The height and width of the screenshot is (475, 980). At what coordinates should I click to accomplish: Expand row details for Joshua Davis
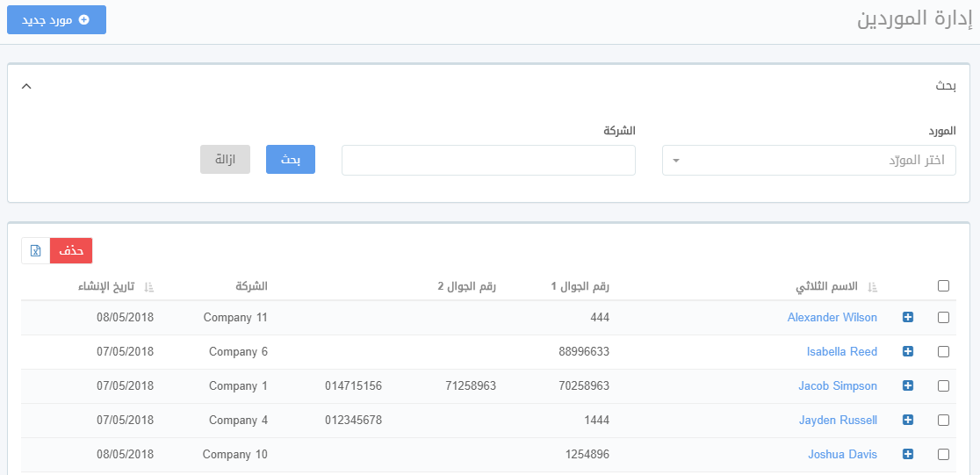908,455
